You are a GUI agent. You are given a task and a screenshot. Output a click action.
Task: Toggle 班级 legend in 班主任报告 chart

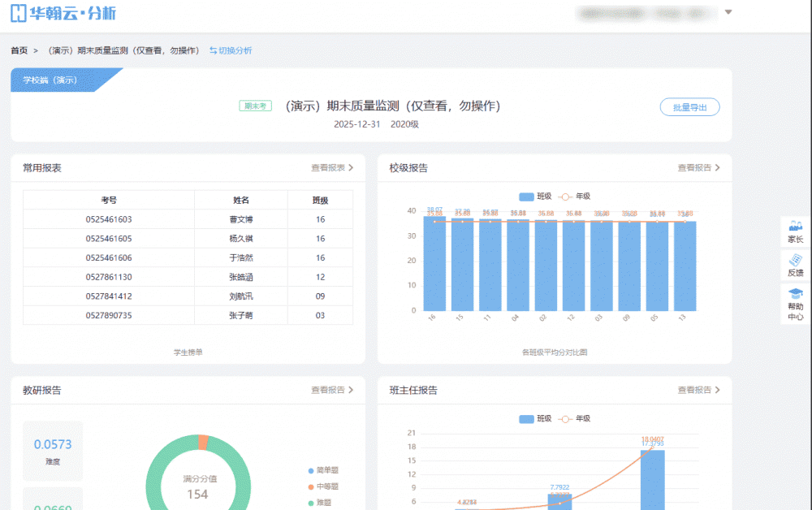click(x=535, y=419)
